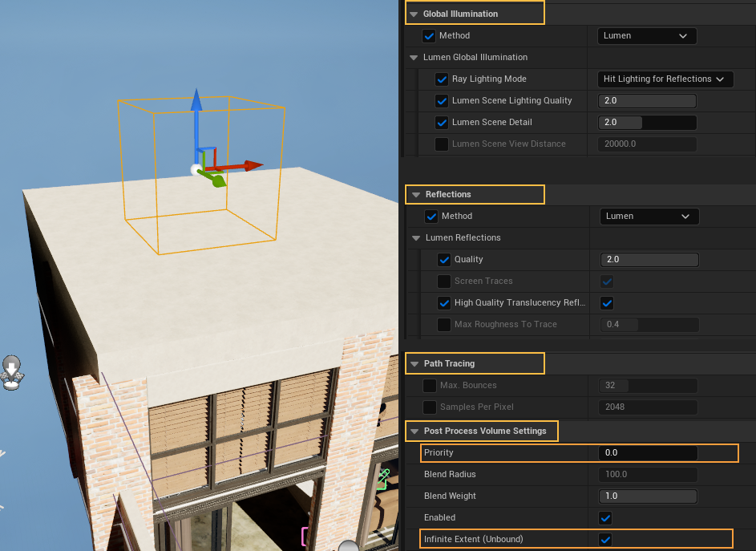Click the Priority value field

coord(647,453)
